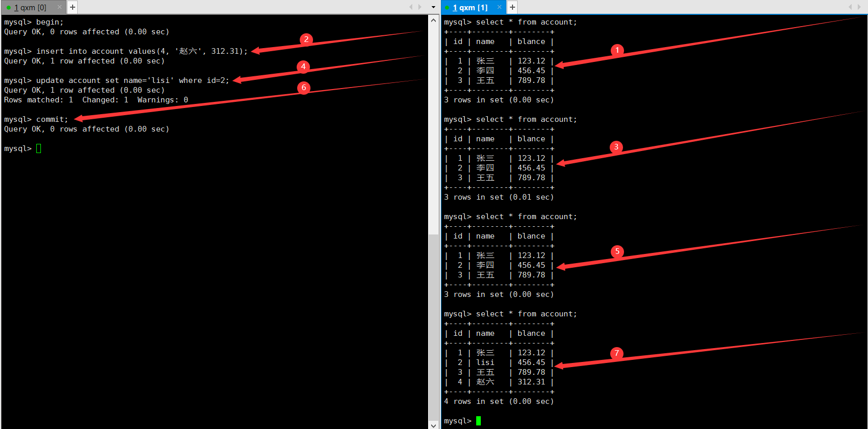This screenshot has width=868, height=429.
Task: Switch to the qxm [1] session tab
Action: 471,7
